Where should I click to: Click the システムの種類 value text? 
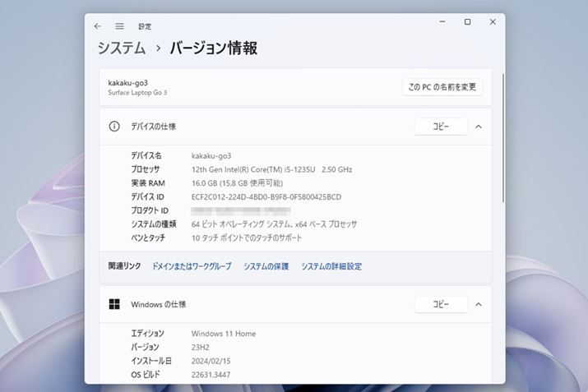pos(274,224)
